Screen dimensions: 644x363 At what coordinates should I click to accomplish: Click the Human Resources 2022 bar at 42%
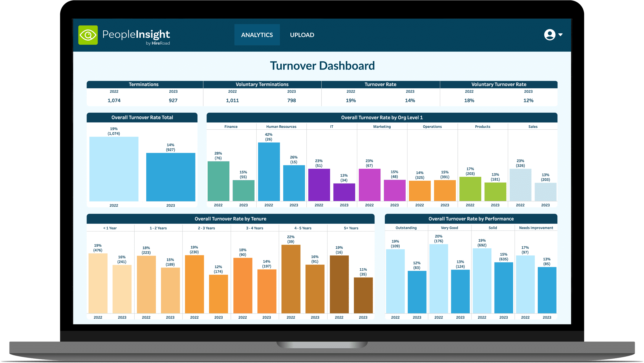269,172
